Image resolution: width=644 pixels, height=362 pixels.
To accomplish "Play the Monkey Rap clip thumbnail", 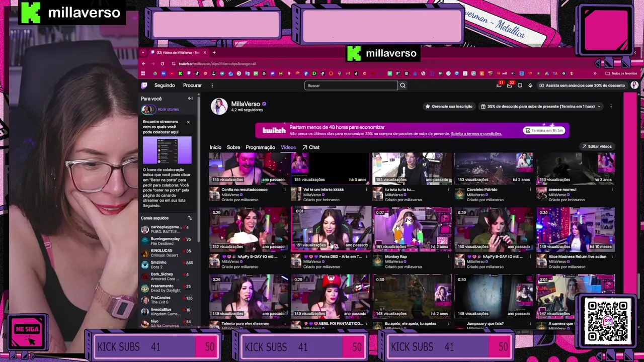I will click(x=412, y=229).
